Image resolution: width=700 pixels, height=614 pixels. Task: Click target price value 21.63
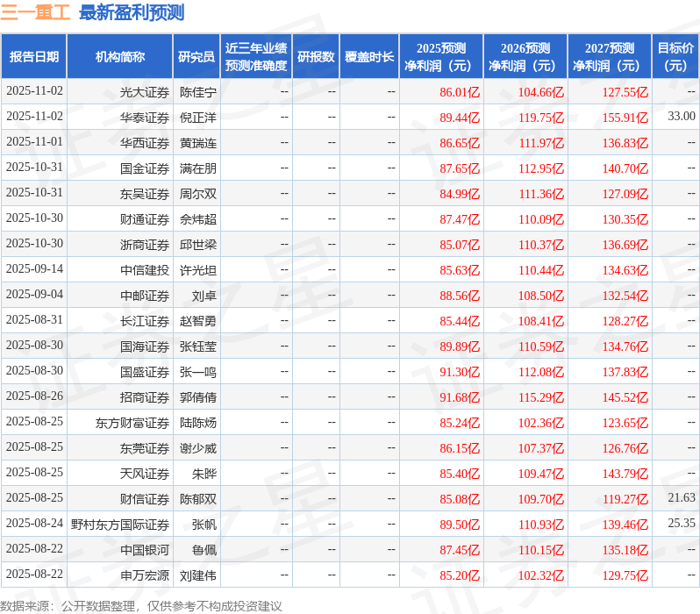[x=682, y=498]
